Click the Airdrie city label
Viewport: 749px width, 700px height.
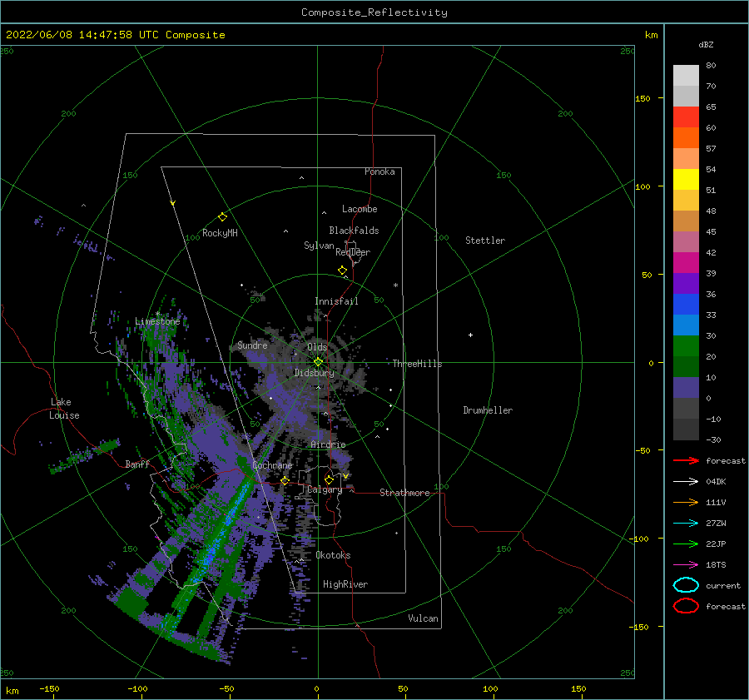328,444
